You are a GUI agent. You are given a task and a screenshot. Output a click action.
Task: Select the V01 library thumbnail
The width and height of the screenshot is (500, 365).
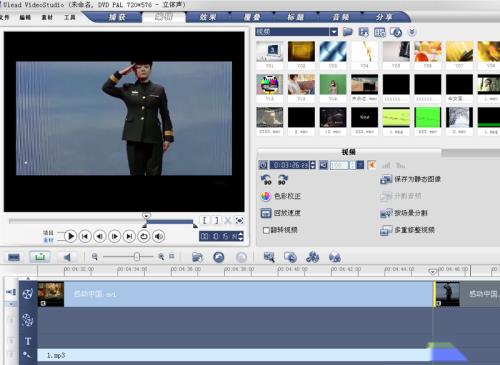pos(270,52)
